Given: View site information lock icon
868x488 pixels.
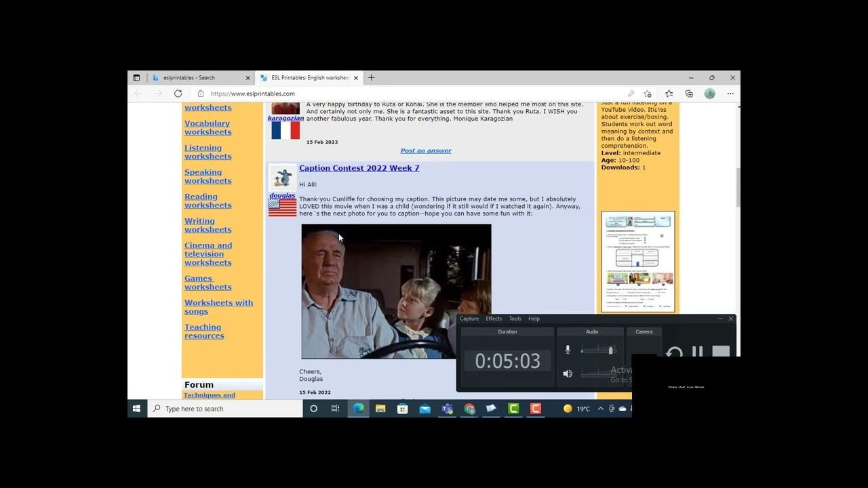Looking at the screenshot, I should point(201,94).
